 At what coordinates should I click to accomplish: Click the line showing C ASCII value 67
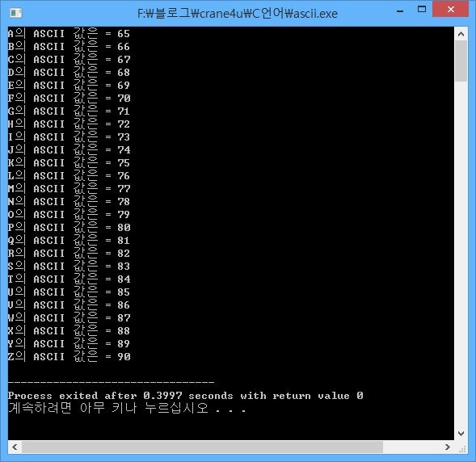(x=70, y=59)
